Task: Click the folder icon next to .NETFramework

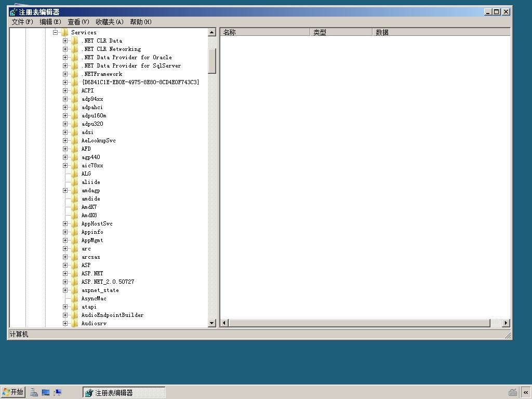Action: pos(75,74)
